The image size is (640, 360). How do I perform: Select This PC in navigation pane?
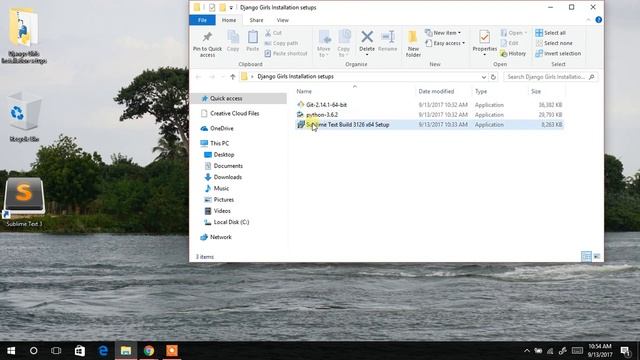pos(219,143)
